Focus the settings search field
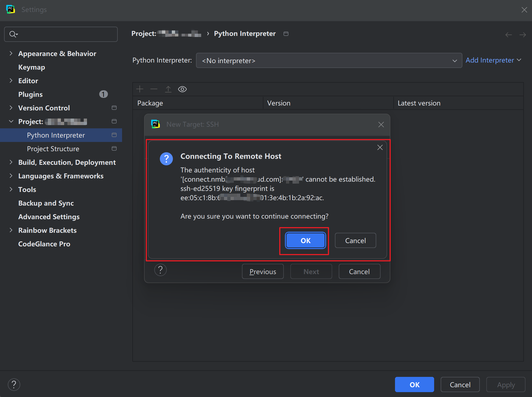The width and height of the screenshot is (532, 397). [x=61, y=34]
